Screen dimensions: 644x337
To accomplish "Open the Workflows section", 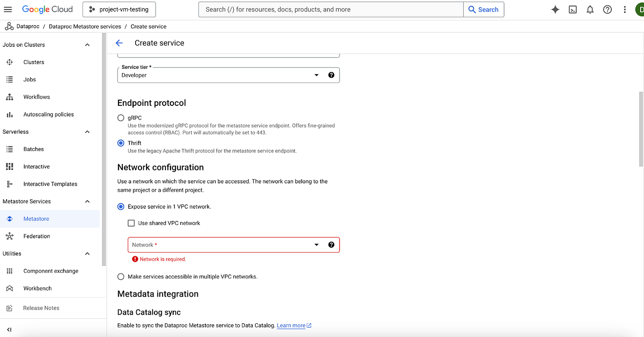I will coord(37,97).
